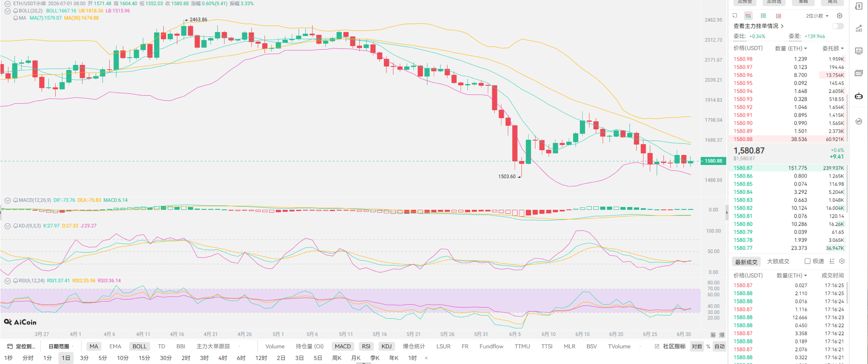The height and width of the screenshot is (364, 868).
Task: Toggle the BOLL indicator button
Action: [x=139, y=346]
